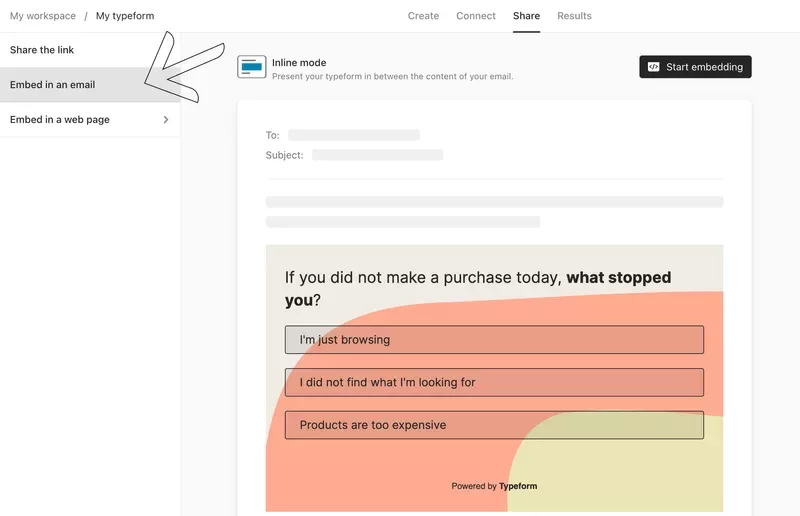Viewport: 800px width, 516px height.
Task: Open the Powered by Typeform link
Action: 494,486
